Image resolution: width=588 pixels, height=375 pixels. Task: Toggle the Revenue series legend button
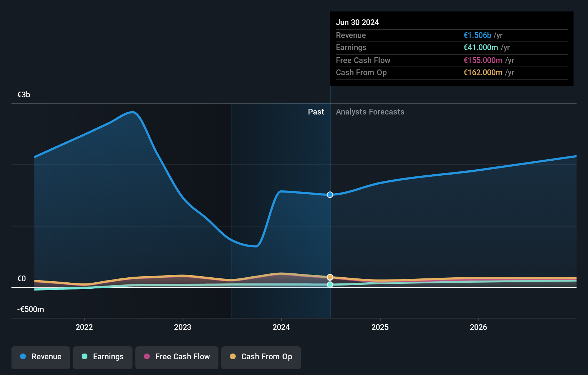(x=41, y=357)
